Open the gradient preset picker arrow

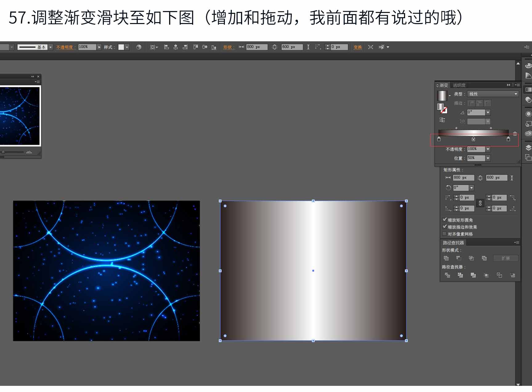click(450, 96)
